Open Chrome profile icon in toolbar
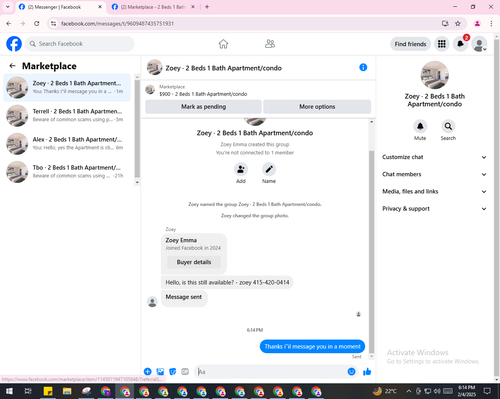Screen dimensions: 500x399 pos(477,23)
